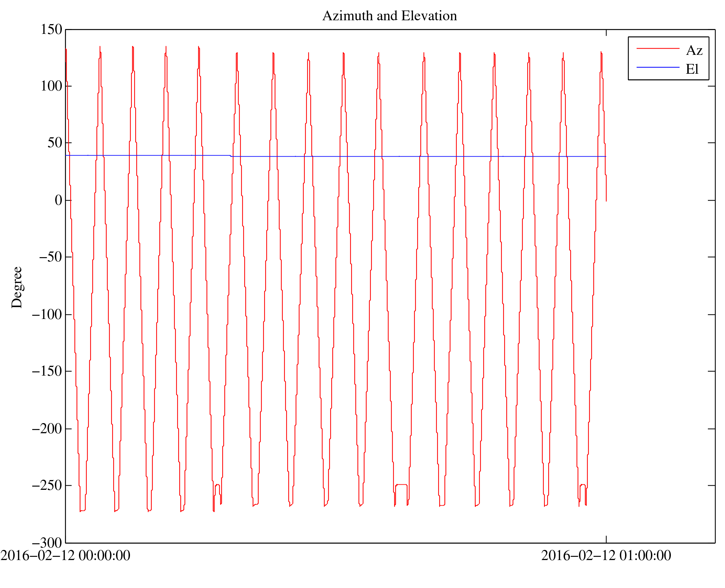Click the -50 y-axis tick label
This screenshot has height=588, width=725.
(x=50, y=257)
